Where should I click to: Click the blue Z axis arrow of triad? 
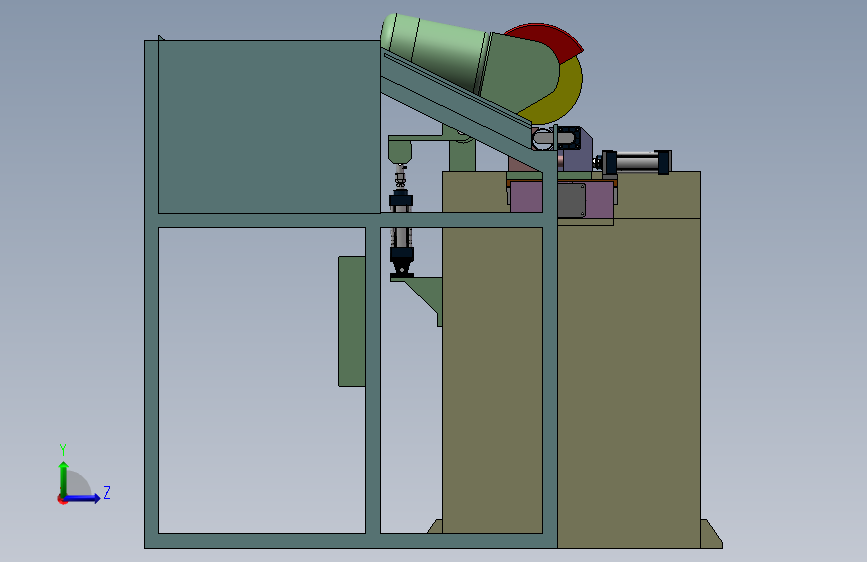pyautogui.click(x=83, y=498)
